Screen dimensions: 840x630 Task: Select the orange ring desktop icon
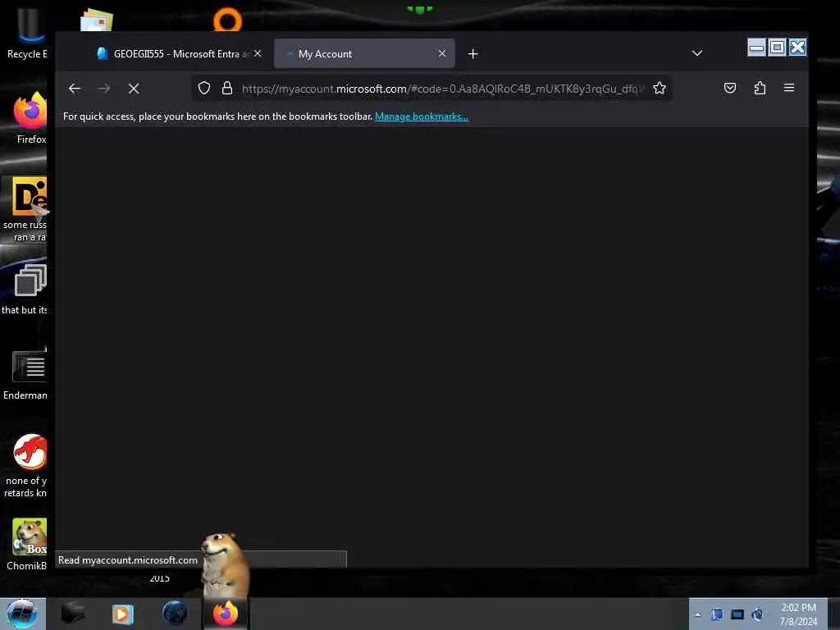click(228, 21)
